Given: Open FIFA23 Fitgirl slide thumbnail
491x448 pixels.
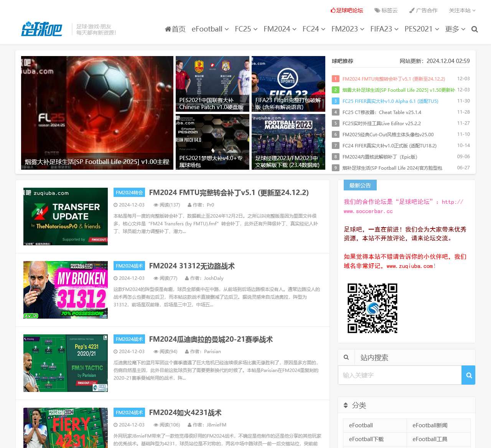Looking at the screenshot, I should pos(288,84).
